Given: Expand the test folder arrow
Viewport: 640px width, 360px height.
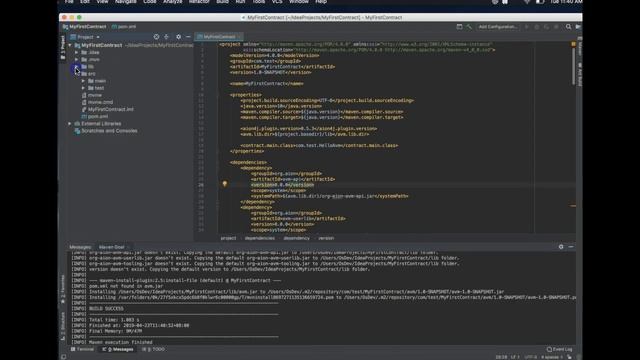Looking at the screenshot, I should coord(83,88).
